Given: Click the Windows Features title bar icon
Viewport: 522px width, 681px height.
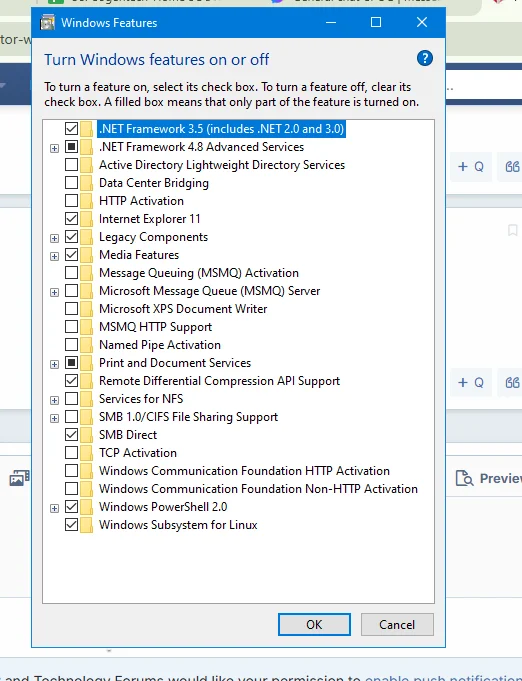Looking at the screenshot, I should 47,23.
